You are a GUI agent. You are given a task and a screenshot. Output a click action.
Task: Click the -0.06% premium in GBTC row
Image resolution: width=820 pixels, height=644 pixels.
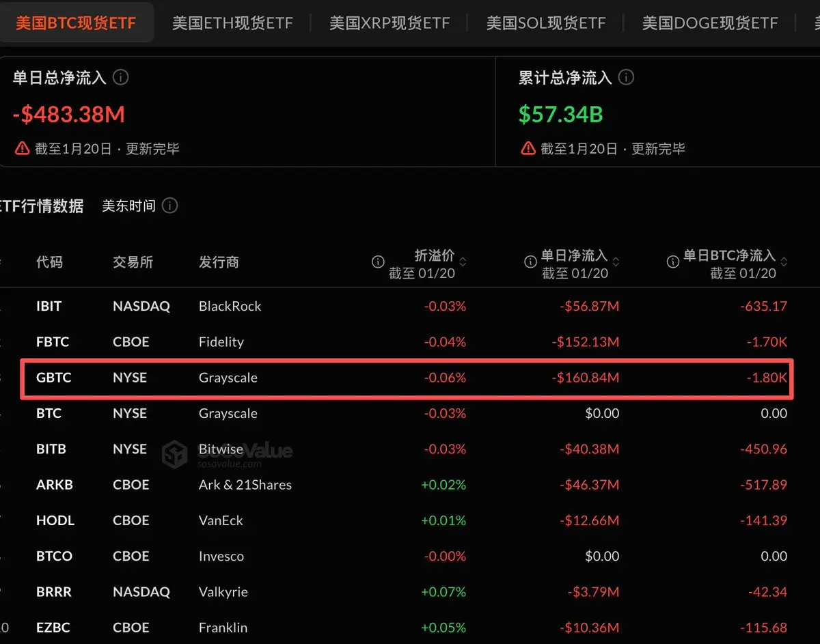point(445,377)
